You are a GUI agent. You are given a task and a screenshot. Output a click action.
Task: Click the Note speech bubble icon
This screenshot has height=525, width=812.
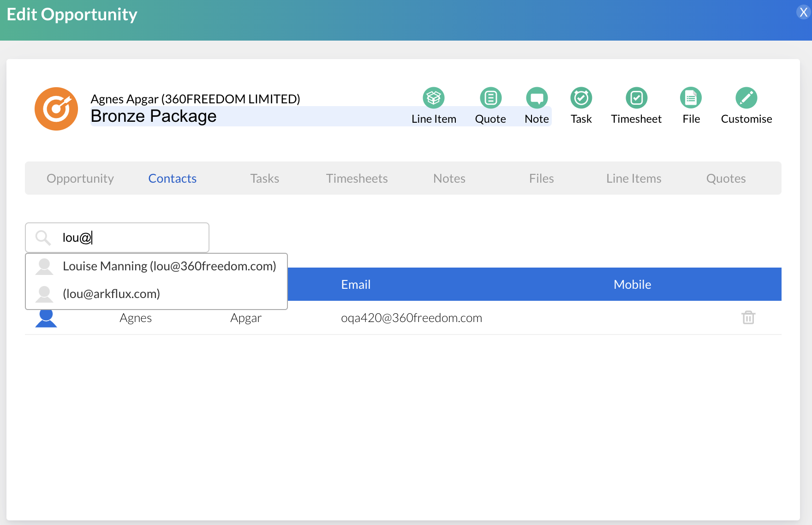click(x=536, y=98)
